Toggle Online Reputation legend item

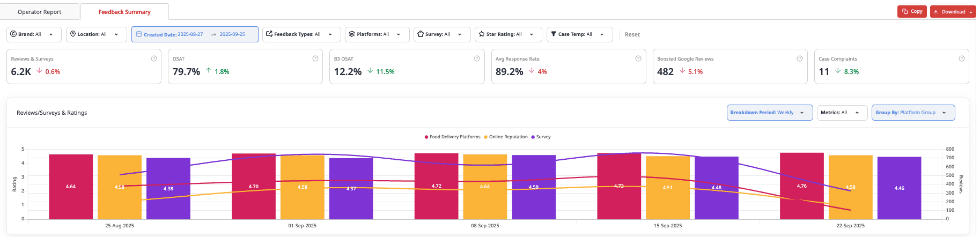click(506, 137)
